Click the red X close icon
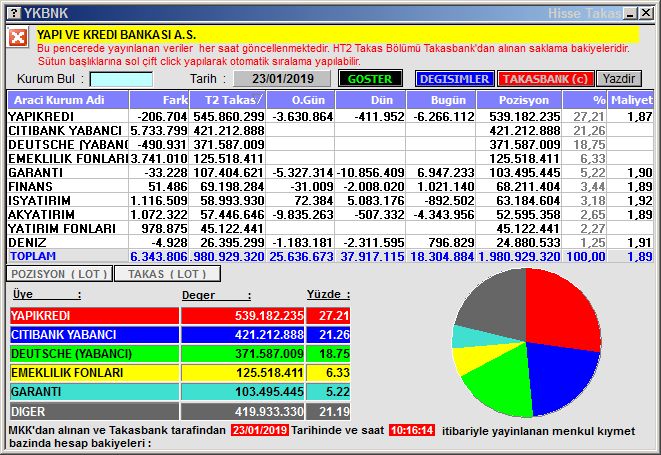The height and width of the screenshot is (455, 661). tap(18, 38)
